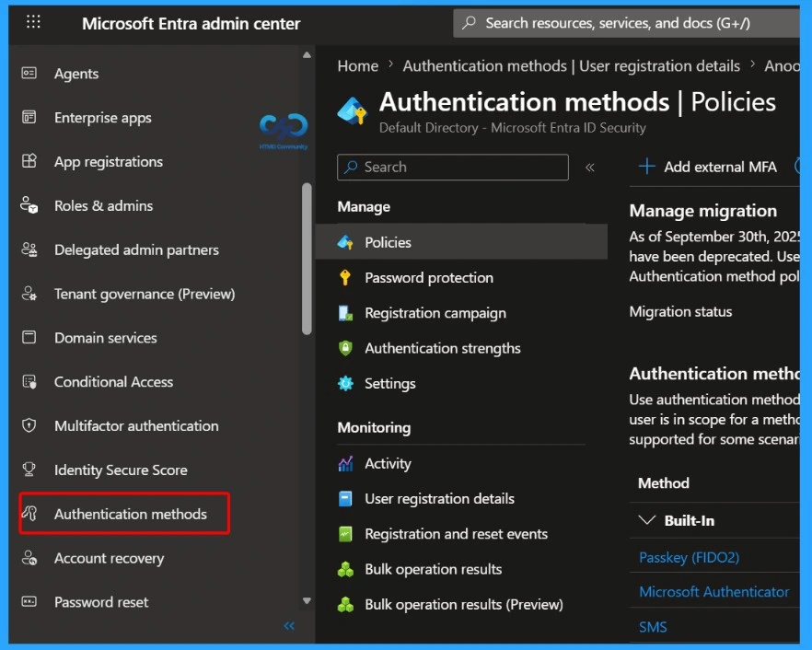Click the Settings gear icon in Manage
812x650 pixels.
tap(345, 383)
